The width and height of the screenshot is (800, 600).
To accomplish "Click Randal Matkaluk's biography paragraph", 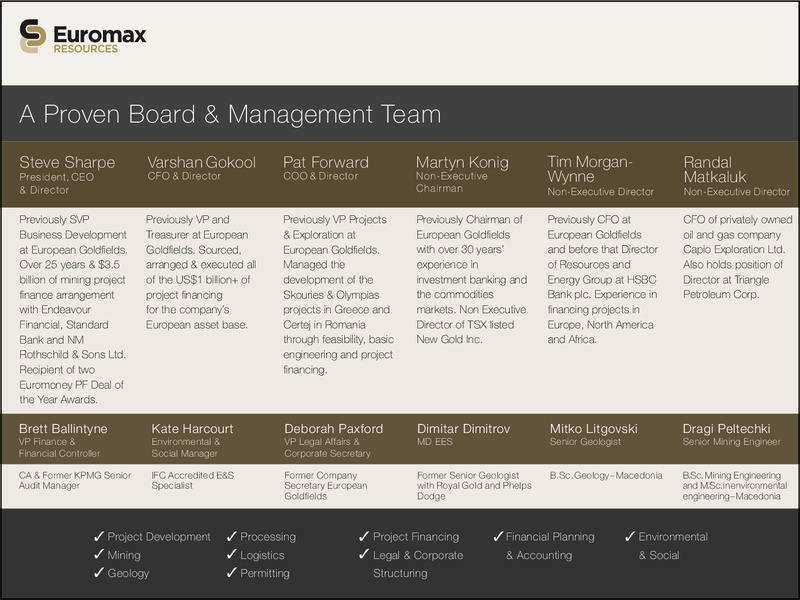I will [x=738, y=257].
